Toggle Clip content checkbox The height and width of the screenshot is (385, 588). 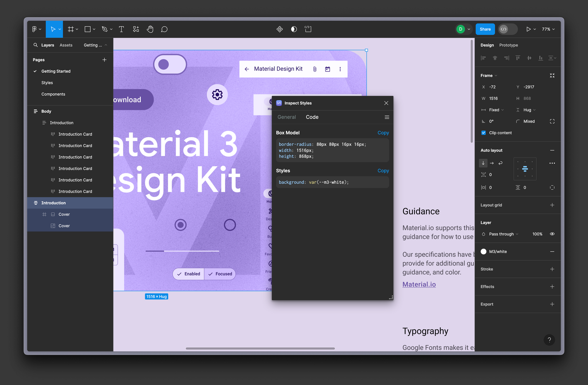pos(484,132)
